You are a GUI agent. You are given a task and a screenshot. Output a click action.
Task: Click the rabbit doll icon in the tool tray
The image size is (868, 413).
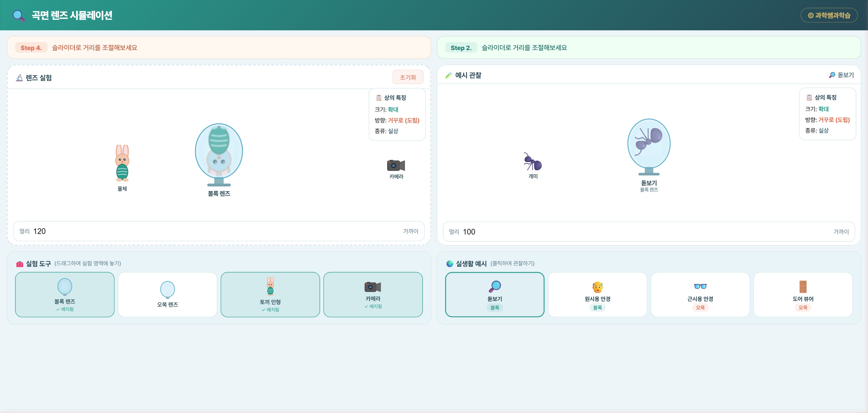(270, 286)
